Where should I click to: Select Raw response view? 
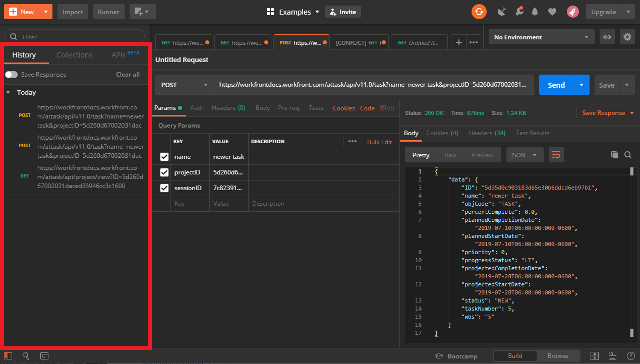tap(450, 155)
